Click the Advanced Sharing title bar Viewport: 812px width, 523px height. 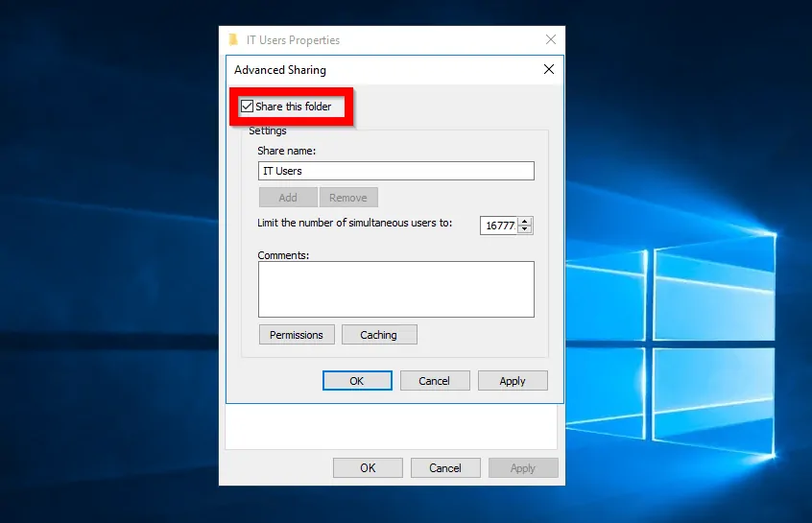click(x=383, y=70)
